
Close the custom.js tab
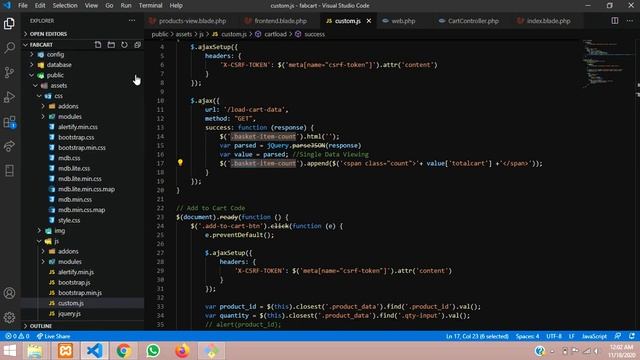click(369, 21)
